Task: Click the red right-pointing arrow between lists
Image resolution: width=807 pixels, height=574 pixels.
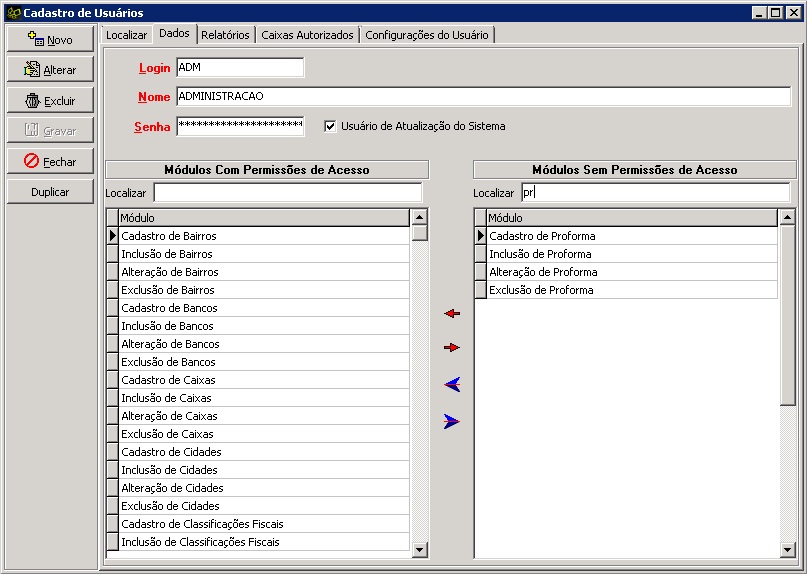Action: pyautogui.click(x=452, y=348)
